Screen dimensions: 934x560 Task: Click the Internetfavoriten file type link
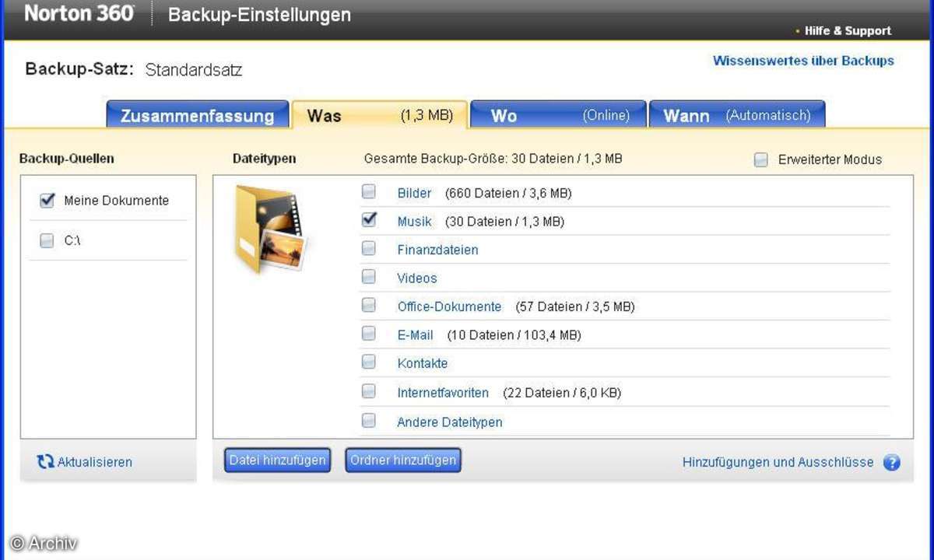click(x=443, y=393)
